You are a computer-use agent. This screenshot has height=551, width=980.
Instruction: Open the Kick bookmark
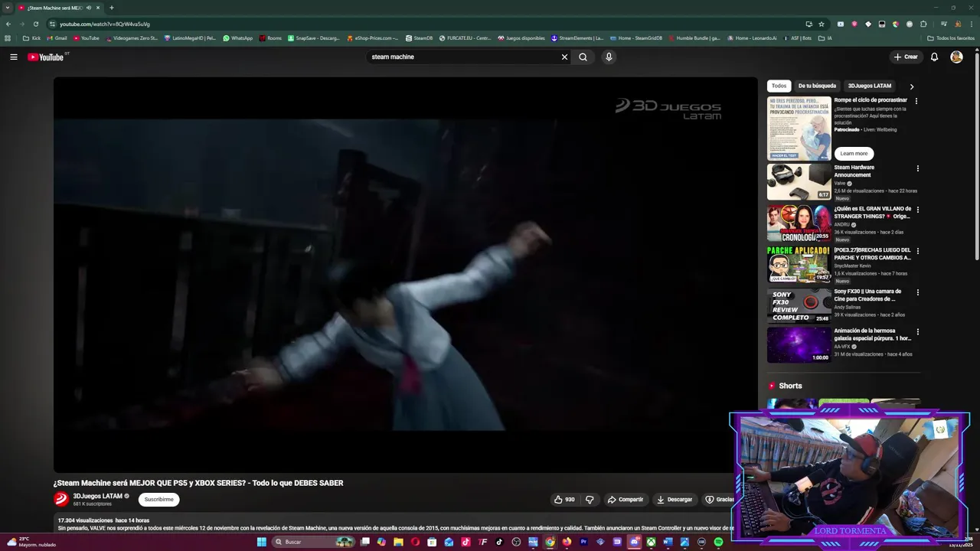[x=32, y=38]
